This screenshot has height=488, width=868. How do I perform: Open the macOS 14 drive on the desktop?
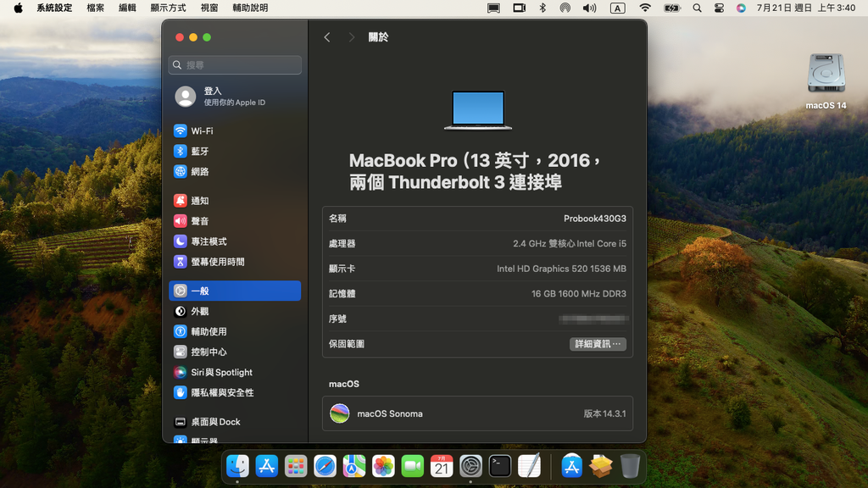pyautogui.click(x=826, y=81)
